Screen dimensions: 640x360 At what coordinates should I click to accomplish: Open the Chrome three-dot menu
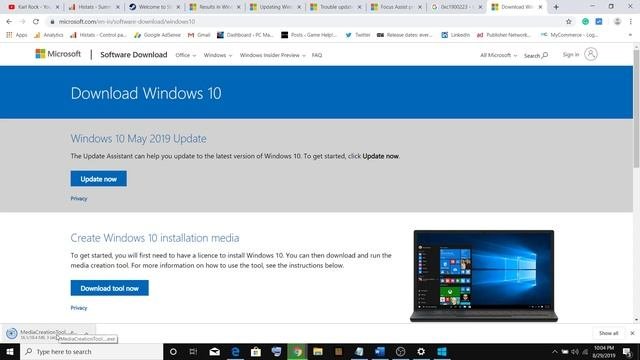click(631, 22)
